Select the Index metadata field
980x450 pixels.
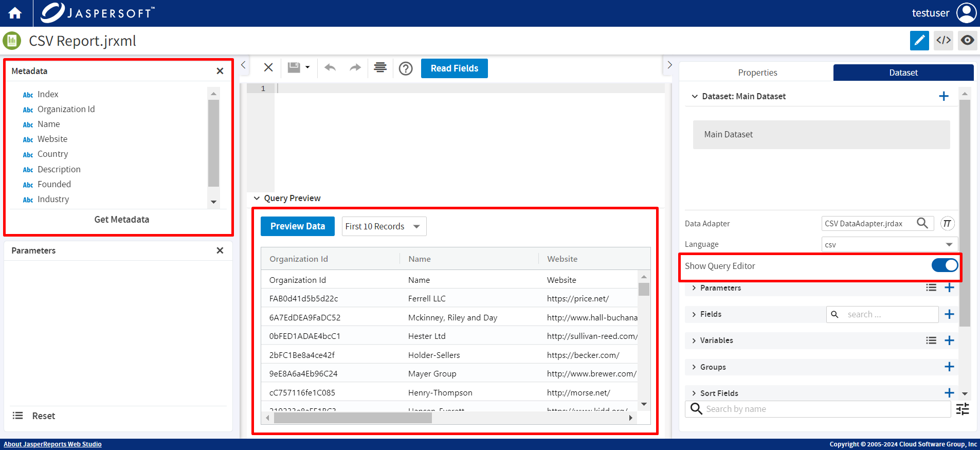(48, 94)
